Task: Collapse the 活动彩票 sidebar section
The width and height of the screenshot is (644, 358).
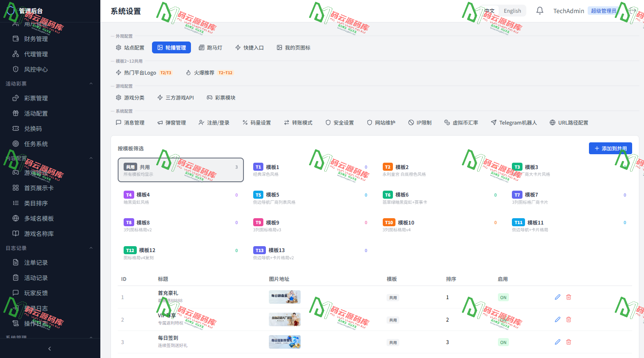Action: [91, 83]
